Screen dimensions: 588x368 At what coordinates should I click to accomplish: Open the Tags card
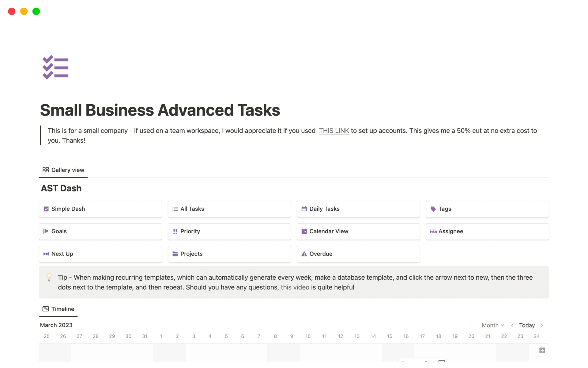click(x=487, y=209)
